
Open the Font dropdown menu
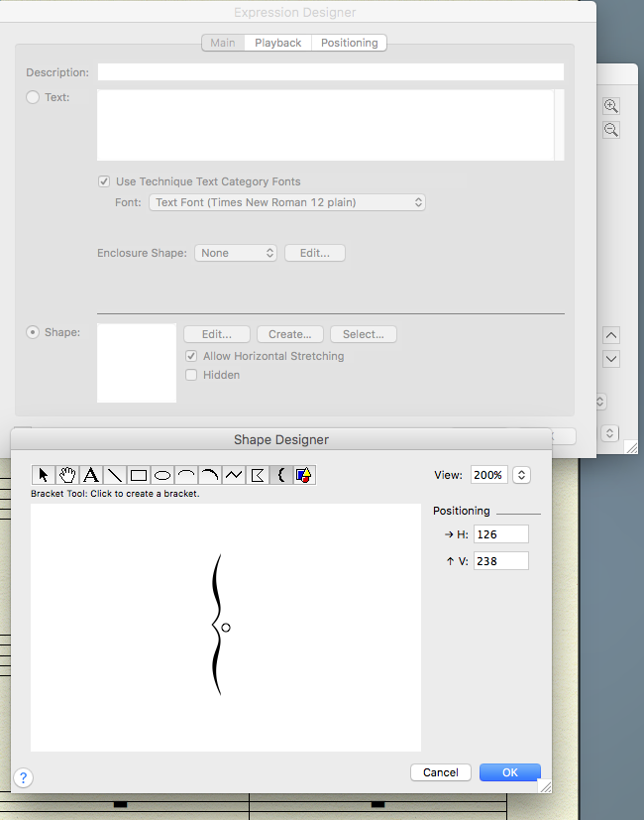(287, 202)
